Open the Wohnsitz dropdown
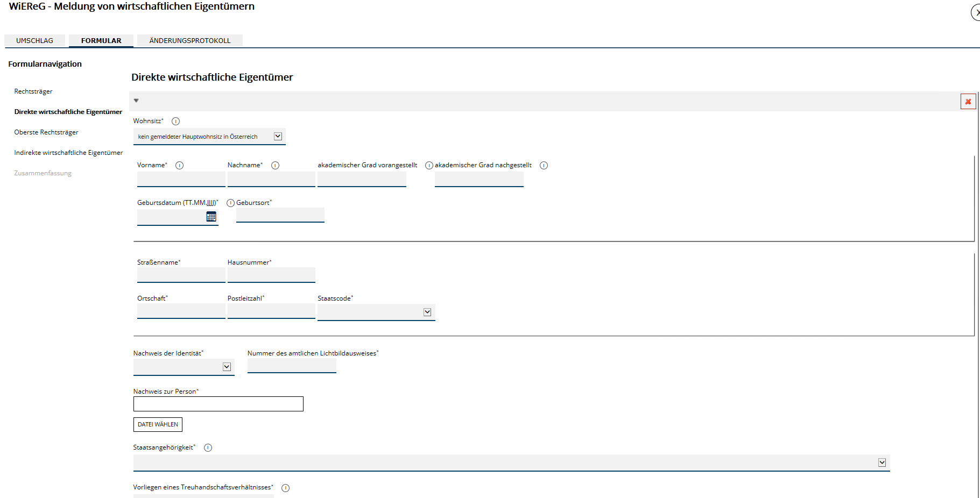 point(278,137)
